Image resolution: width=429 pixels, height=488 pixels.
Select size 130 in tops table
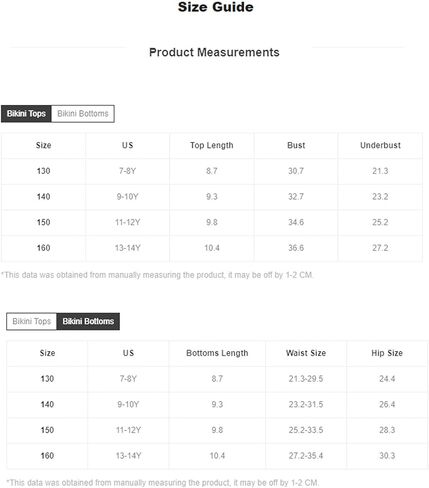coord(44,171)
